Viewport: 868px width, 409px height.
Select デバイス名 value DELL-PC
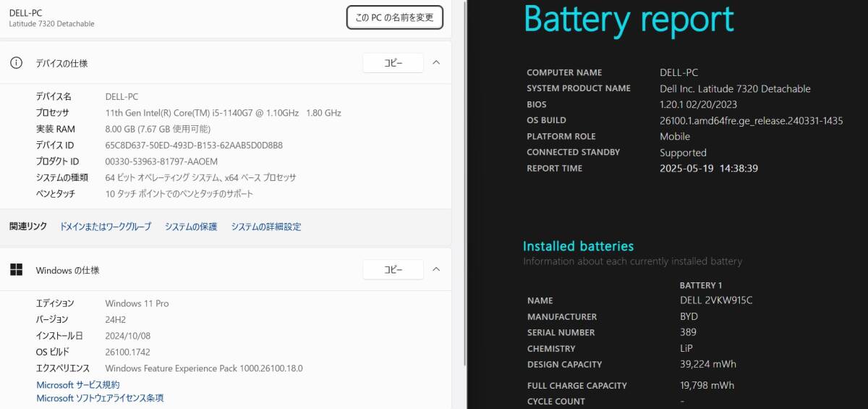click(122, 96)
